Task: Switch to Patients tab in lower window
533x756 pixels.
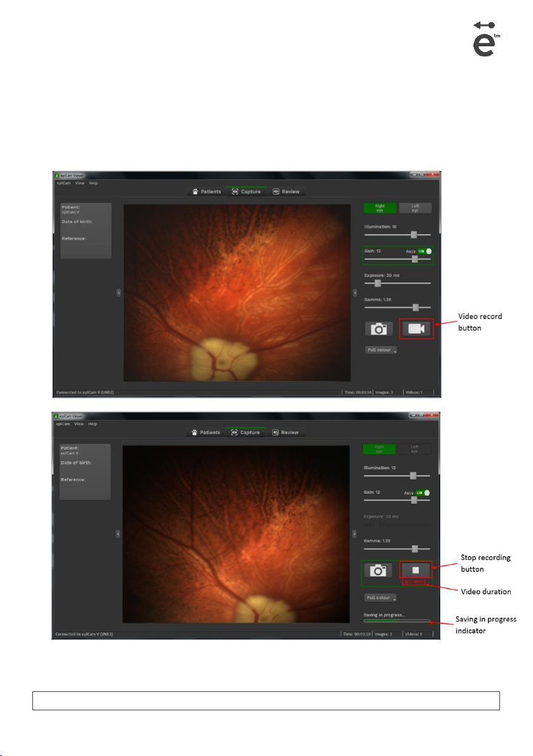Action: pyautogui.click(x=206, y=433)
